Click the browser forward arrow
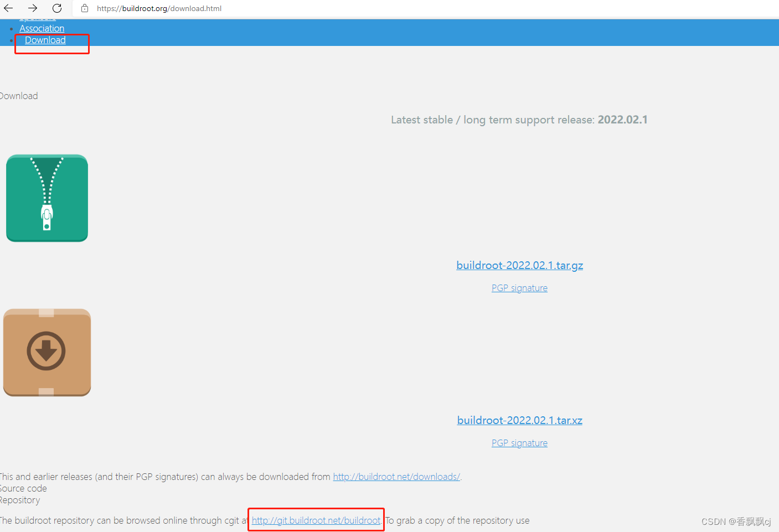Image resolution: width=779 pixels, height=532 pixels. coord(32,8)
